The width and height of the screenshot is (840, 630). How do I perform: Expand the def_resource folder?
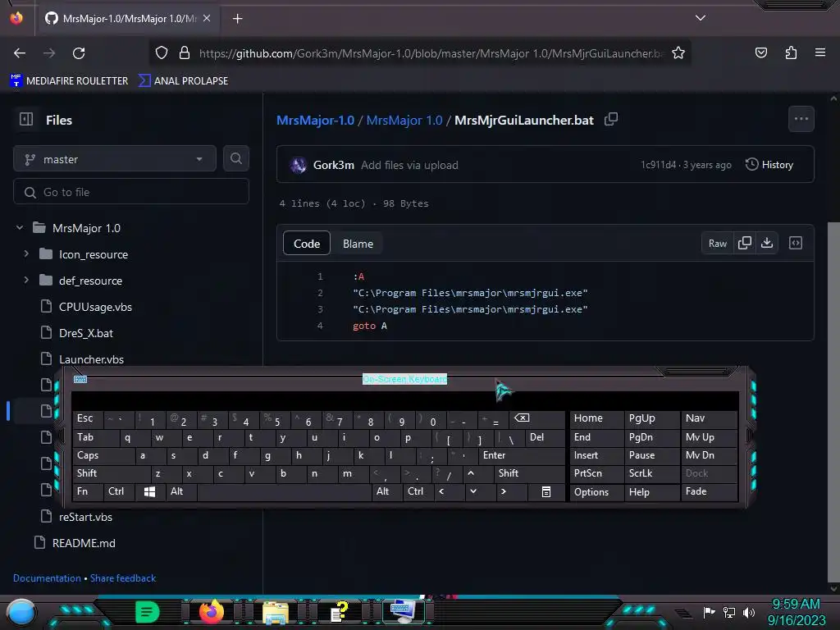pyautogui.click(x=26, y=281)
